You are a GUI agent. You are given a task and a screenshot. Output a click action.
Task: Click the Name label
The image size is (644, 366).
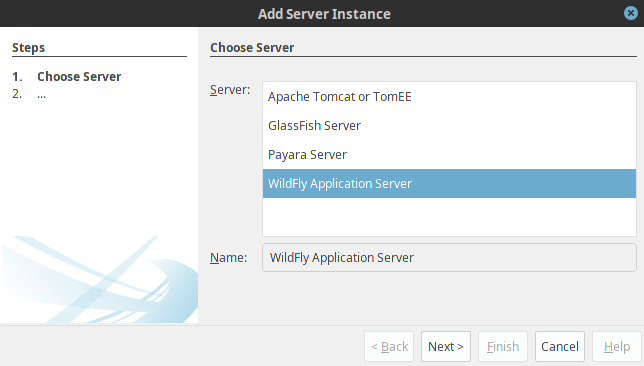tap(228, 258)
